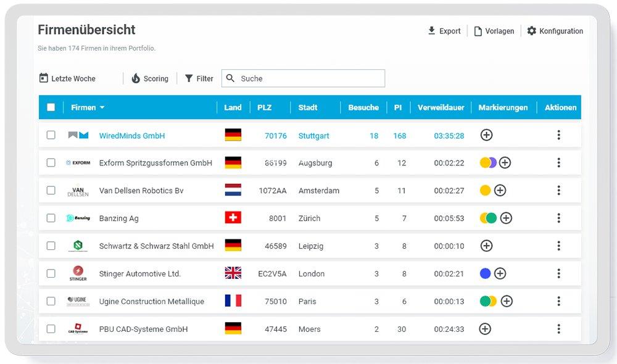
Task: Click the UK flag in Stinger row
Action: tap(233, 273)
